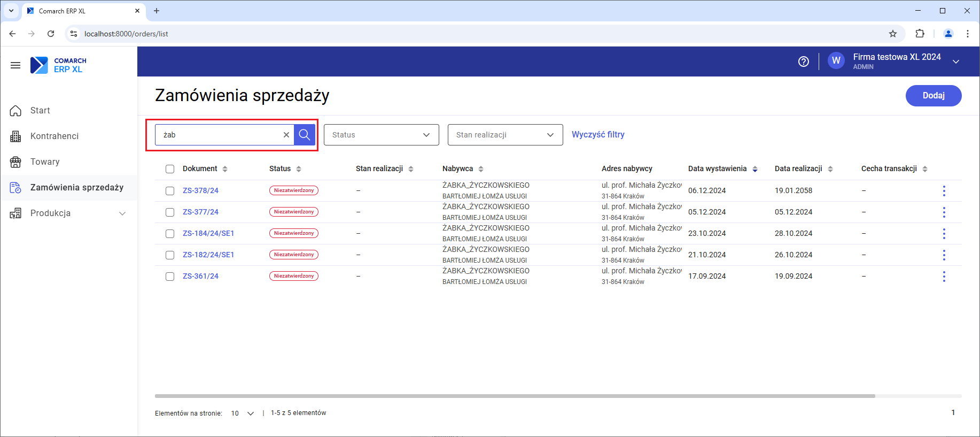Open row actions for ZS-184/24/SE1
Image resolution: width=980 pixels, height=437 pixels.
944,234
